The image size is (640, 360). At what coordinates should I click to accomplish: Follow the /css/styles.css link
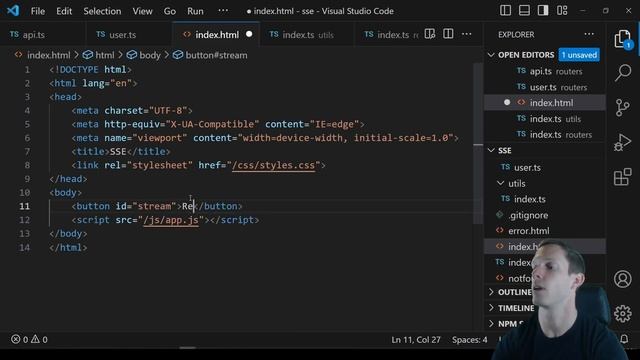pos(273,165)
